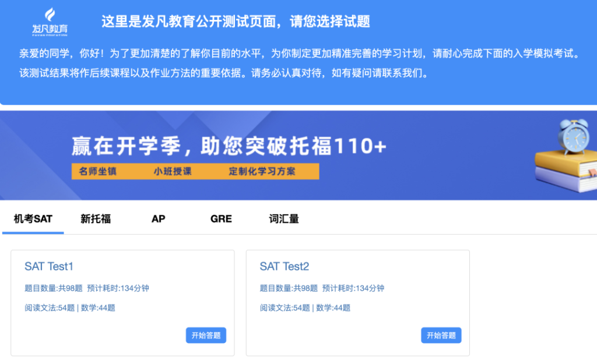Switch to the 新托福 tab
This screenshot has height=364, width=597.
96,219
